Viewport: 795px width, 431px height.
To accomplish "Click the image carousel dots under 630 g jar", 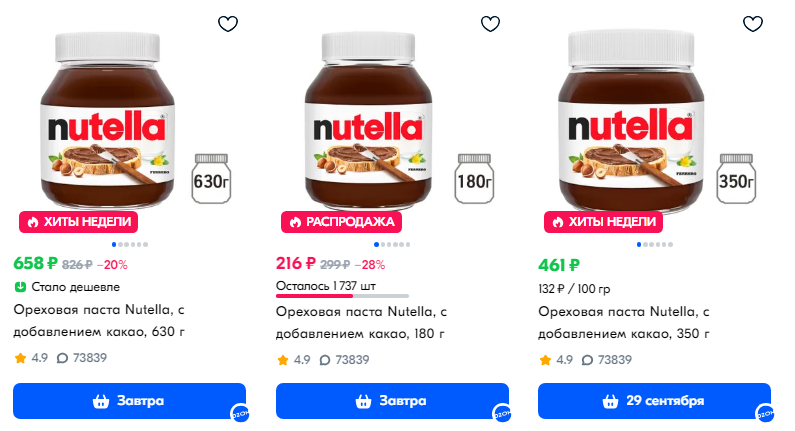I will coord(129,244).
